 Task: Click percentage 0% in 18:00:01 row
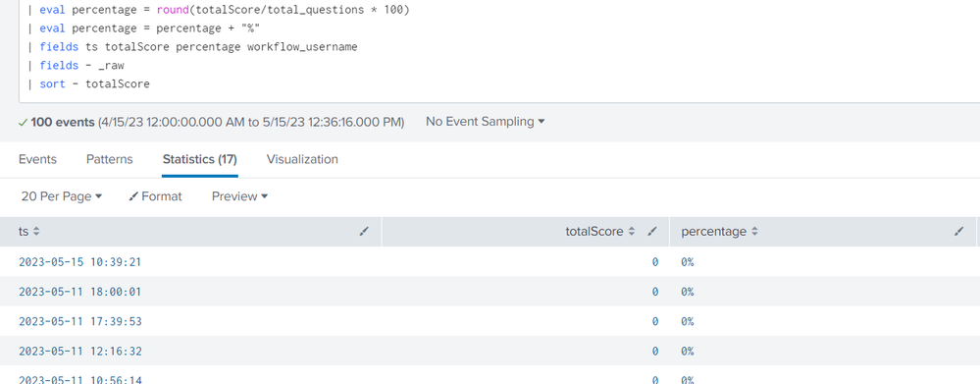pos(688,292)
